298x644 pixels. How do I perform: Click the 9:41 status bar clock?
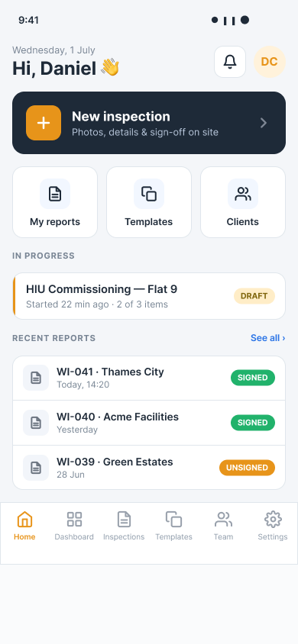[29, 20]
